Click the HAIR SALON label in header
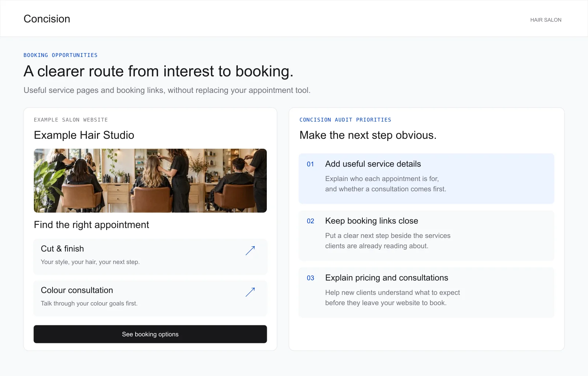 [546, 20]
